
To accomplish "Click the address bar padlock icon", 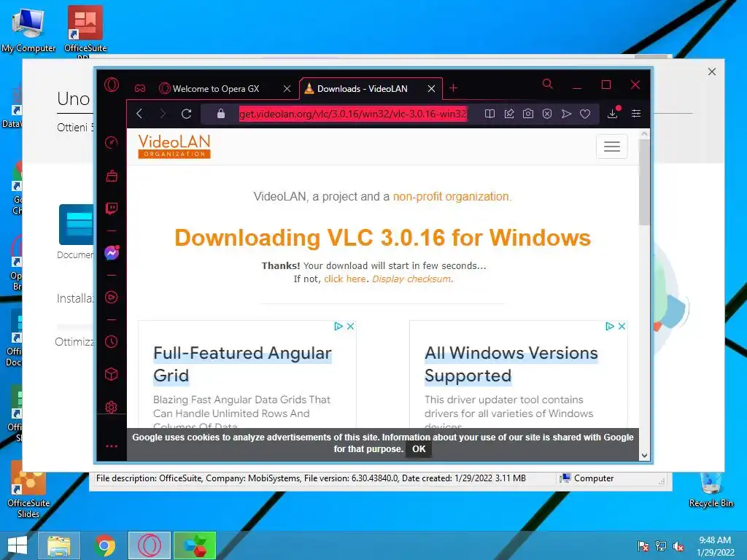I will click(x=220, y=113).
